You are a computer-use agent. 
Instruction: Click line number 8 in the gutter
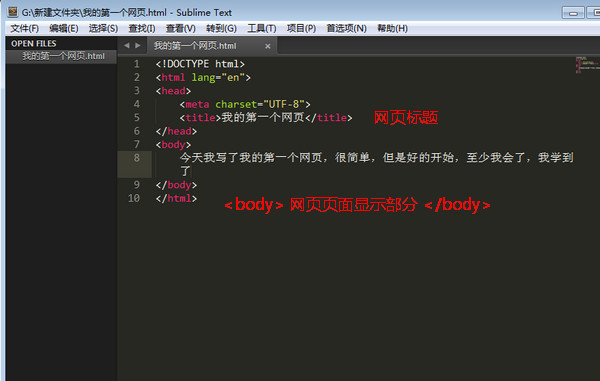click(x=136, y=158)
